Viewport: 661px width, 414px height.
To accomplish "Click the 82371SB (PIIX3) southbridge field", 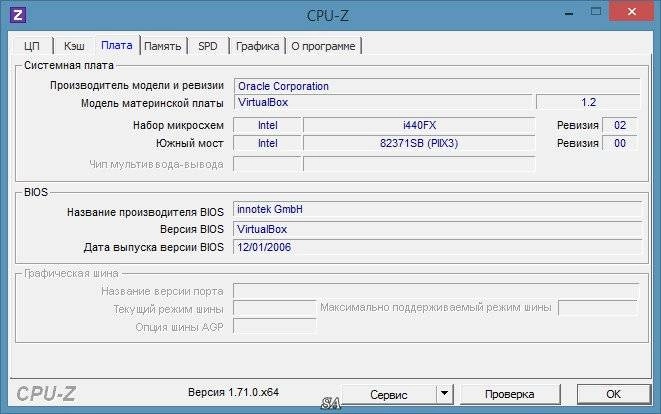I will (x=419, y=143).
